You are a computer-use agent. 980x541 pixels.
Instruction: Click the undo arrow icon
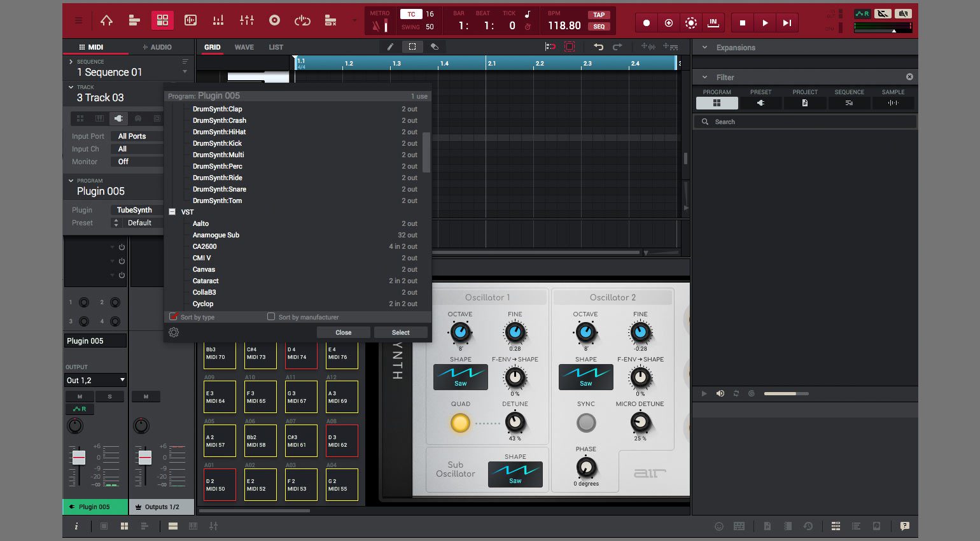[x=598, y=47]
